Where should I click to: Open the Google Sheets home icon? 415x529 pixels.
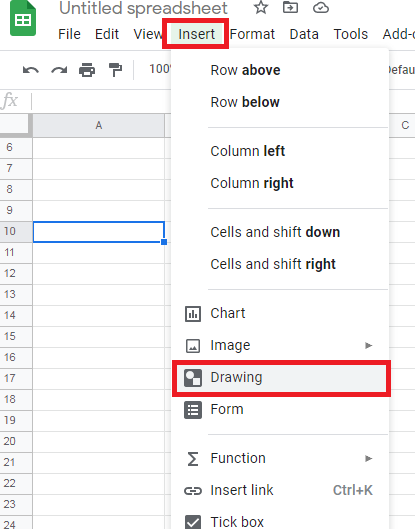click(23, 19)
